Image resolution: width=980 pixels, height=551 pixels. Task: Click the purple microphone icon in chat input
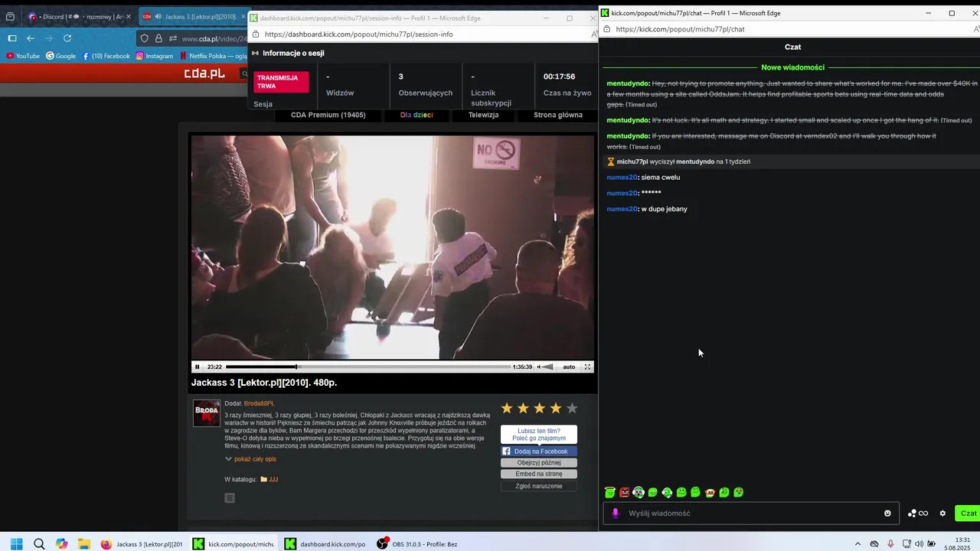click(x=615, y=514)
